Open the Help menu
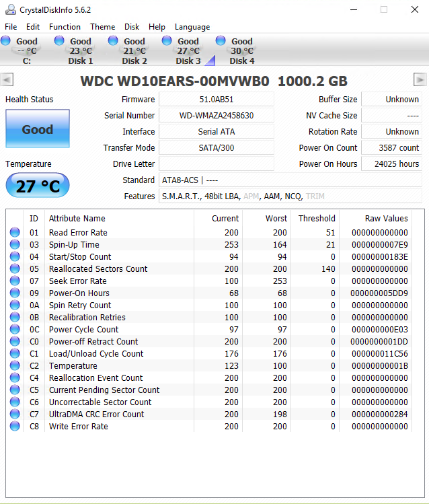Viewport: 429px width, 504px height. click(157, 27)
